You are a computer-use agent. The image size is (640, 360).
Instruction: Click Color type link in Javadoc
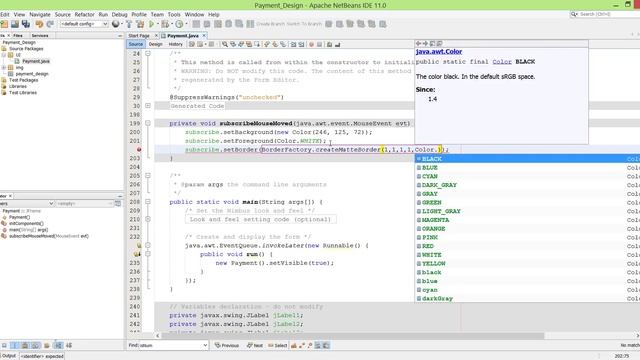502,62
